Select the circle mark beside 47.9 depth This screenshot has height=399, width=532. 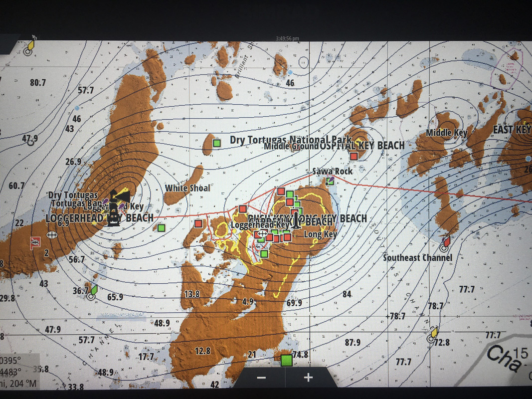31,143
